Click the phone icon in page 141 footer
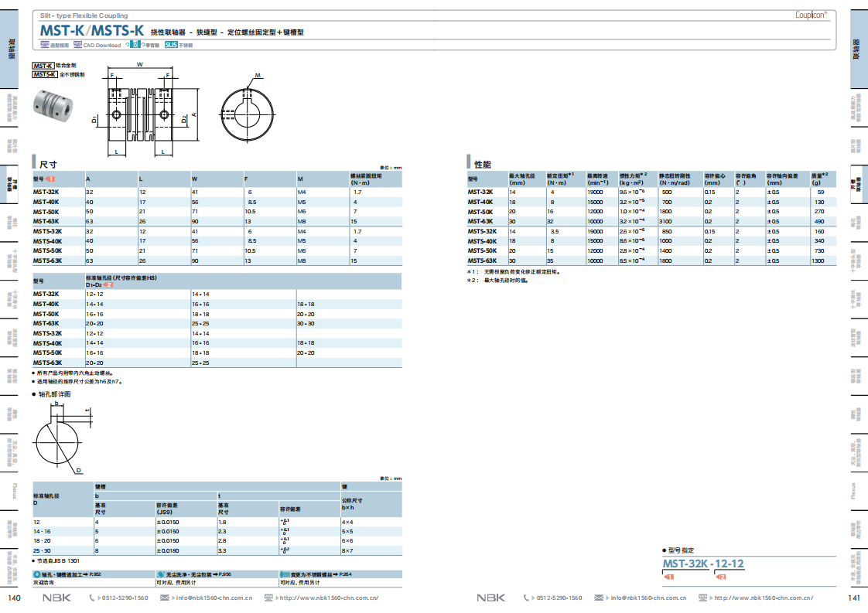868x613 pixels. [526, 598]
